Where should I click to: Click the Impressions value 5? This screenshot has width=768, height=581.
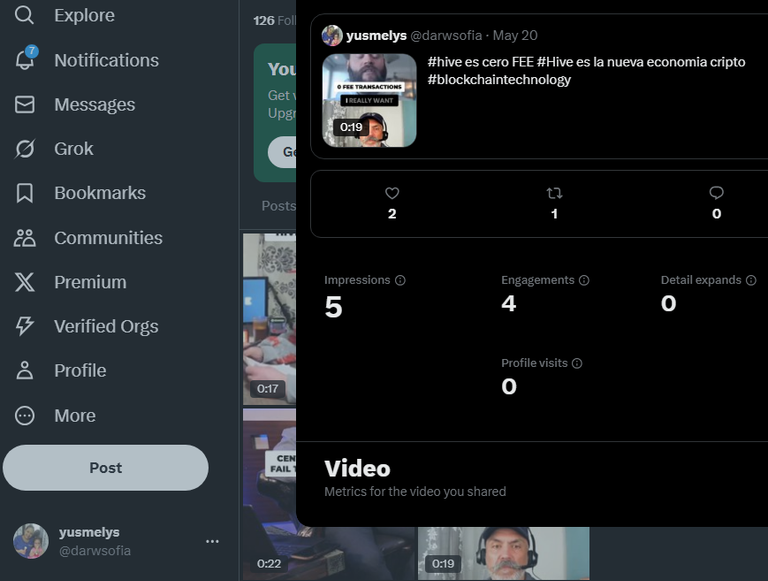pyautogui.click(x=334, y=307)
